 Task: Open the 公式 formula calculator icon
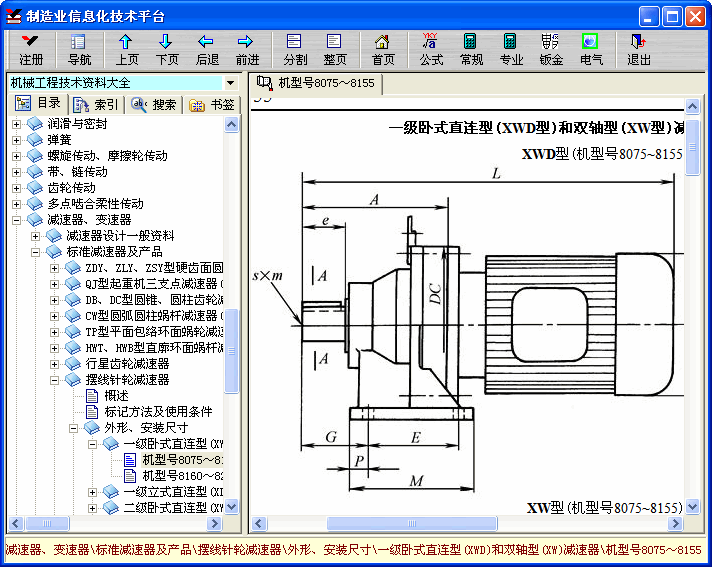coord(431,49)
